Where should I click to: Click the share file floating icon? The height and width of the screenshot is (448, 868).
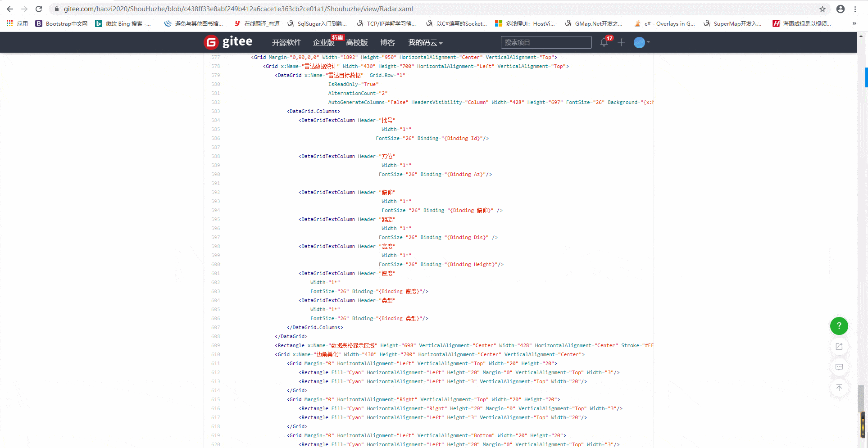click(838, 346)
